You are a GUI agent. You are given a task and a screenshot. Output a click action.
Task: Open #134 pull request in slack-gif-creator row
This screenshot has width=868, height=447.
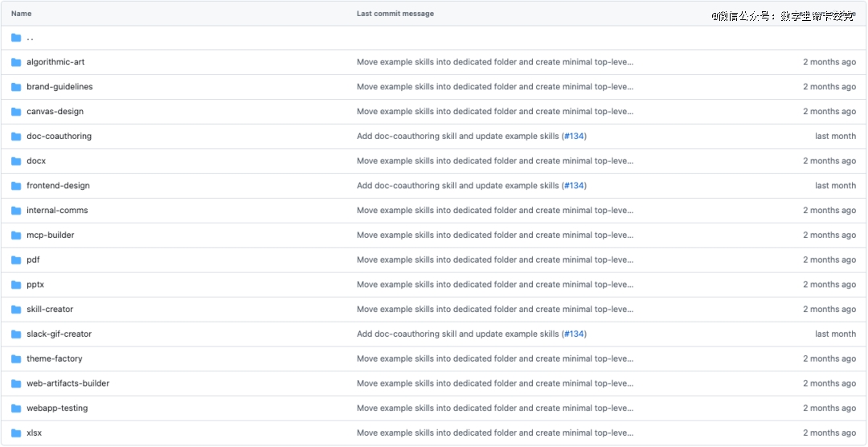click(x=574, y=334)
